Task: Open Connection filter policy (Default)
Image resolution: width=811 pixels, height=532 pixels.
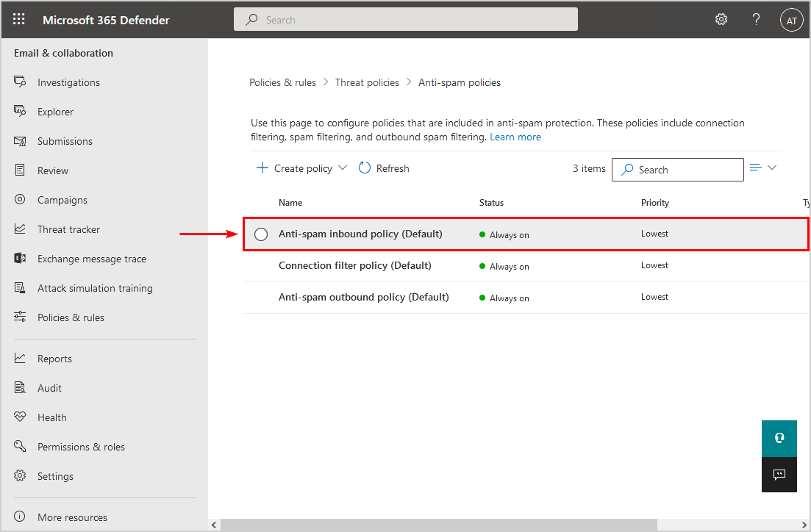Action: click(x=354, y=266)
